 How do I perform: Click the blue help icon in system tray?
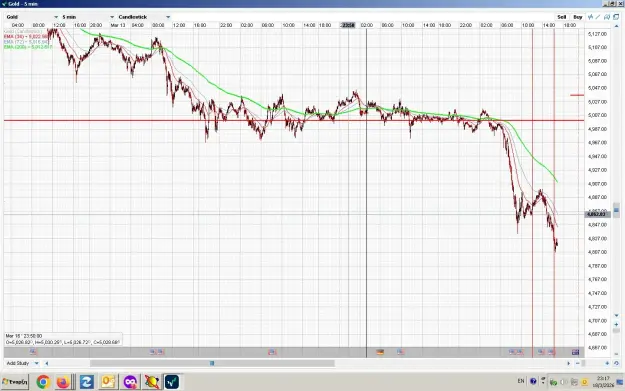[533, 381]
